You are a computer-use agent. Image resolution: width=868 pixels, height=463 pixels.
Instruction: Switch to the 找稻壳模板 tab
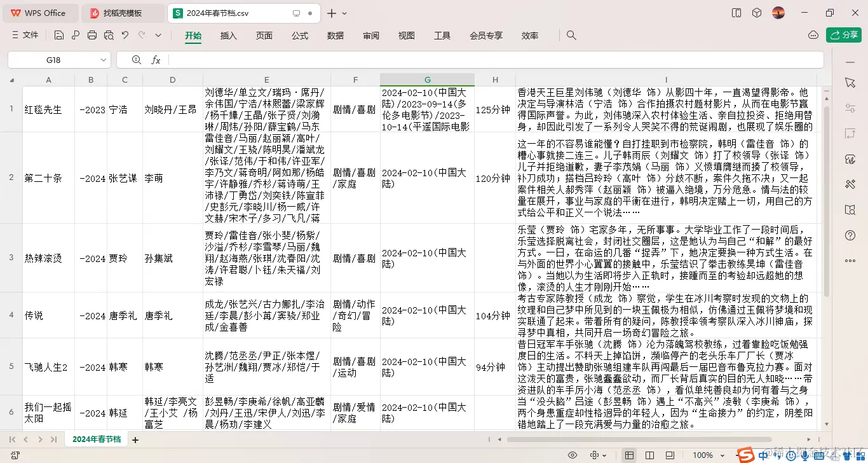(x=123, y=13)
